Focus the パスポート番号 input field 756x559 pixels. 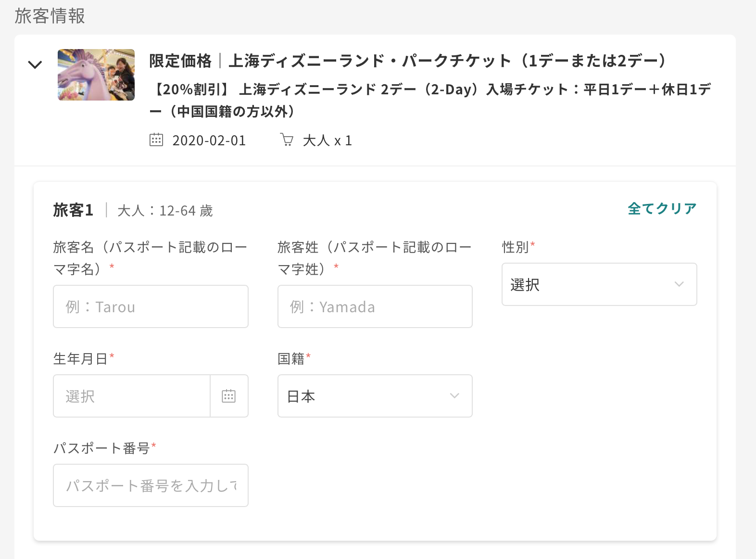151,485
